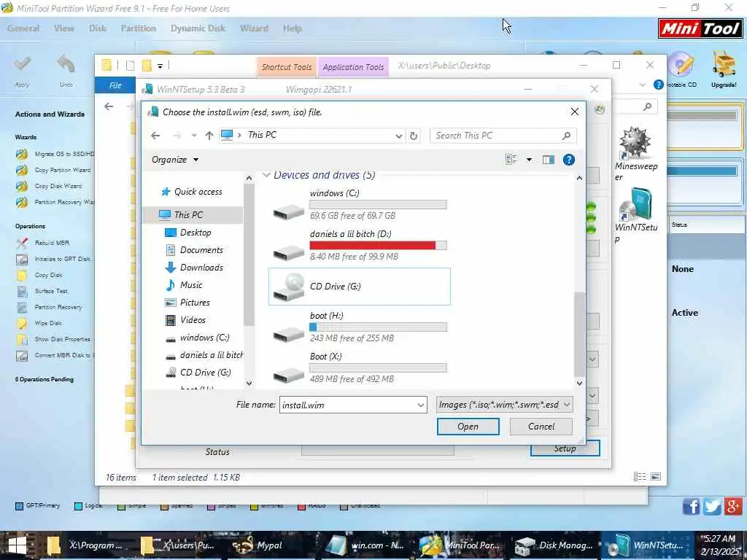Open the Dynamic Disk menu in MiniTool

(x=198, y=28)
